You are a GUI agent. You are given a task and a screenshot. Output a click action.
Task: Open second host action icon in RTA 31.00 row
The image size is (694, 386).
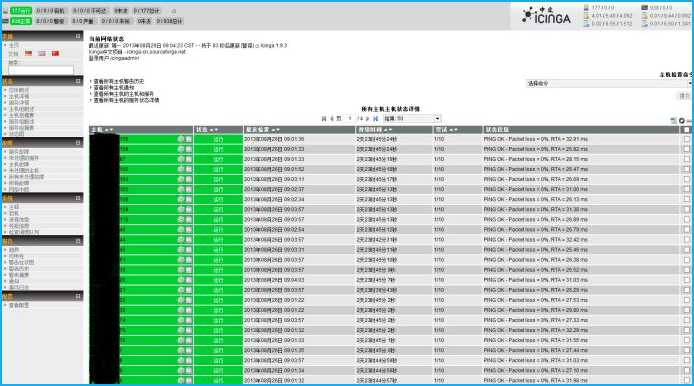pos(188,189)
